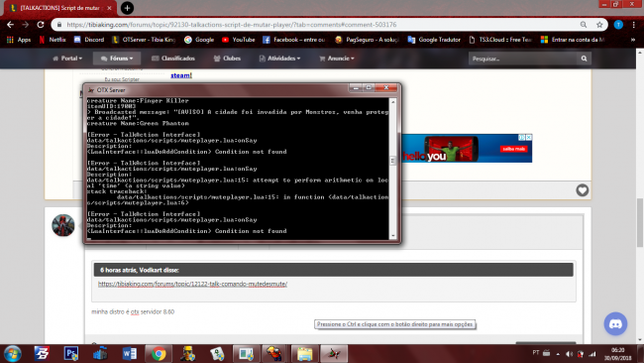
Task: Click the OTX Server console scrollbar thumb
Action: 392,161
